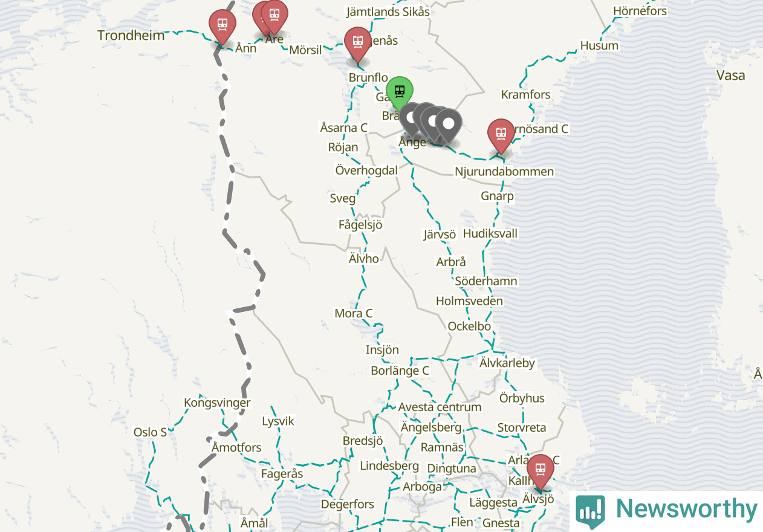Click the Avesta centrum station label
Viewport: 763px width, 532px height.
[x=440, y=407]
